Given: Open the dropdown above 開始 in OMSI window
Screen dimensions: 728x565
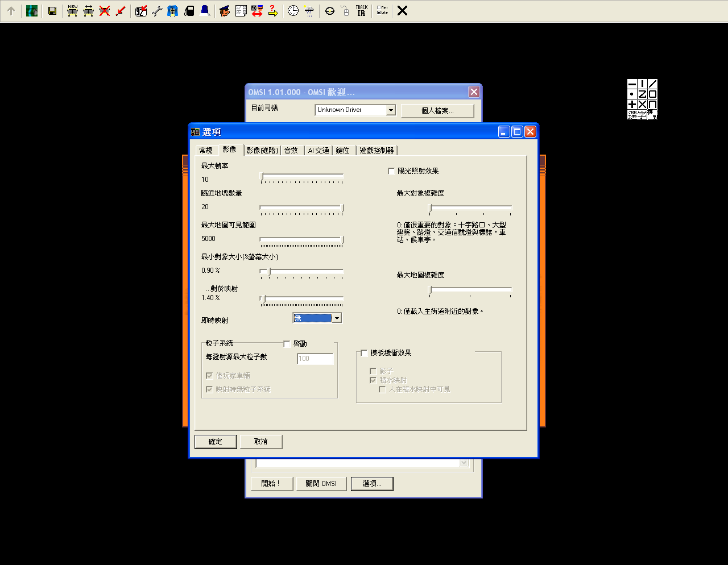Looking at the screenshot, I should point(464,463).
